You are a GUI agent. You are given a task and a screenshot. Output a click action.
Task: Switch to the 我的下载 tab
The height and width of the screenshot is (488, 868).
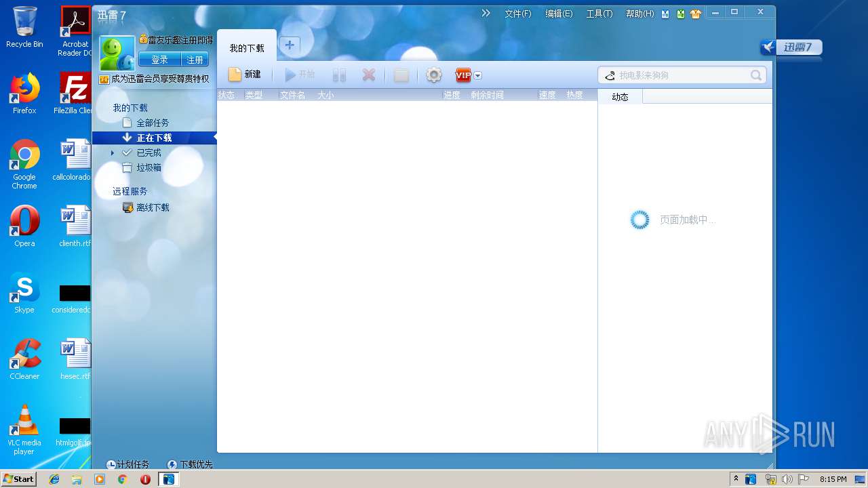(x=247, y=48)
